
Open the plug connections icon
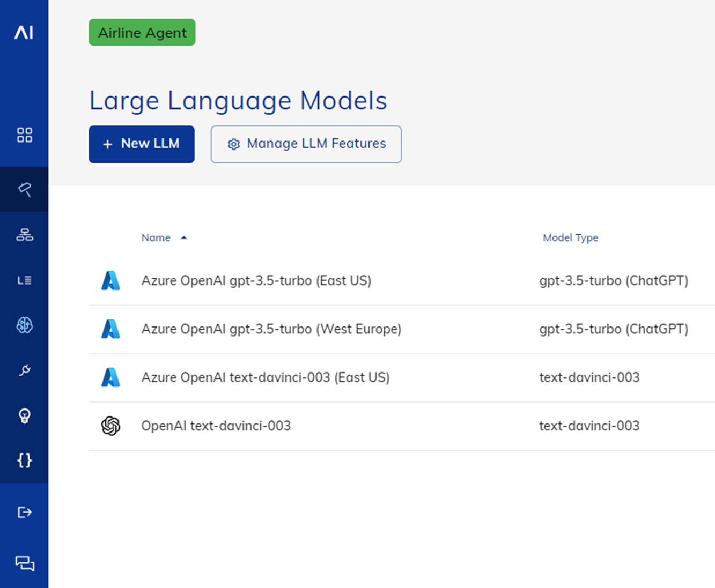click(x=24, y=370)
